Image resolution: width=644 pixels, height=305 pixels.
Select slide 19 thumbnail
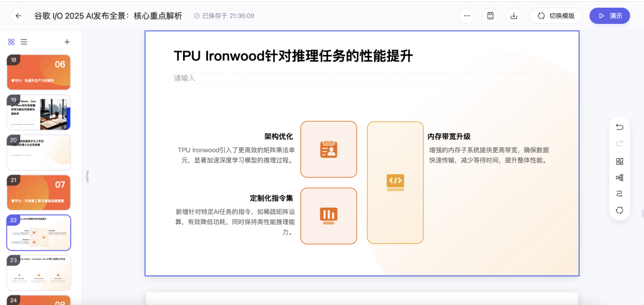(x=39, y=112)
